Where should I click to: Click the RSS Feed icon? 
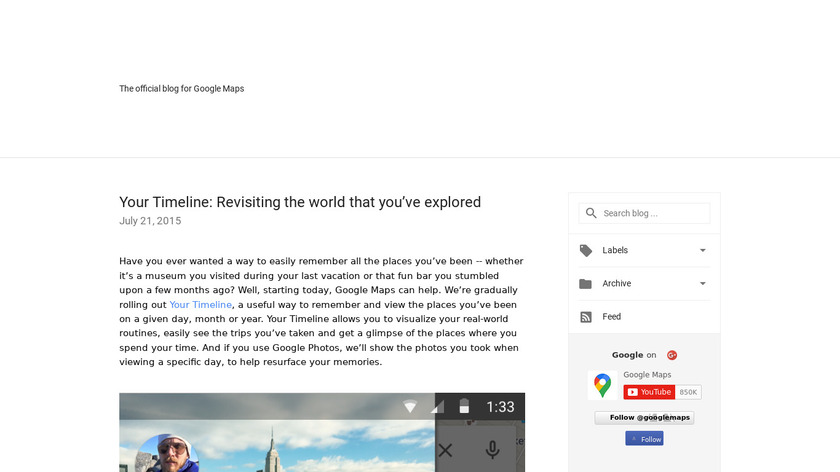pyautogui.click(x=586, y=317)
